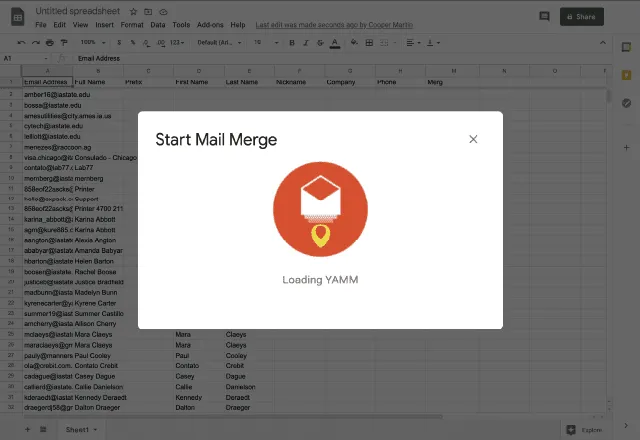
Task: Open the Edit menu
Action: 60,25
